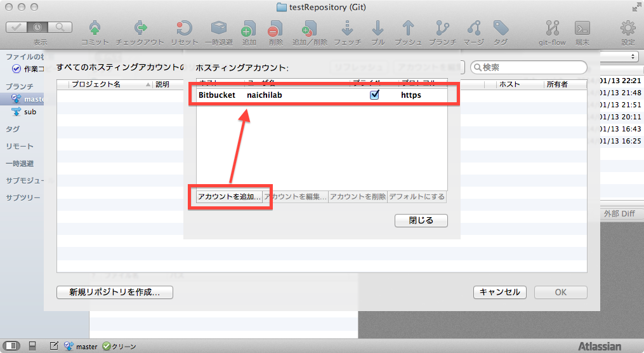Open the Terminal toolbar icon

tap(582, 29)
